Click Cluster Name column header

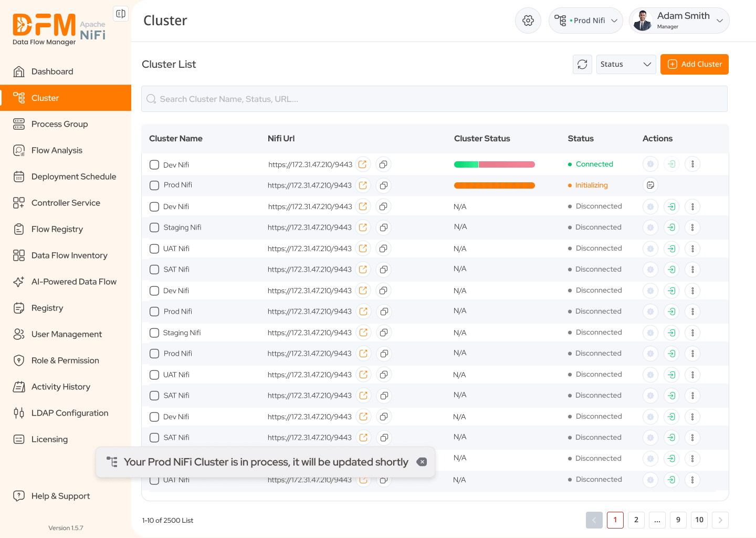[x=176, y=139]
